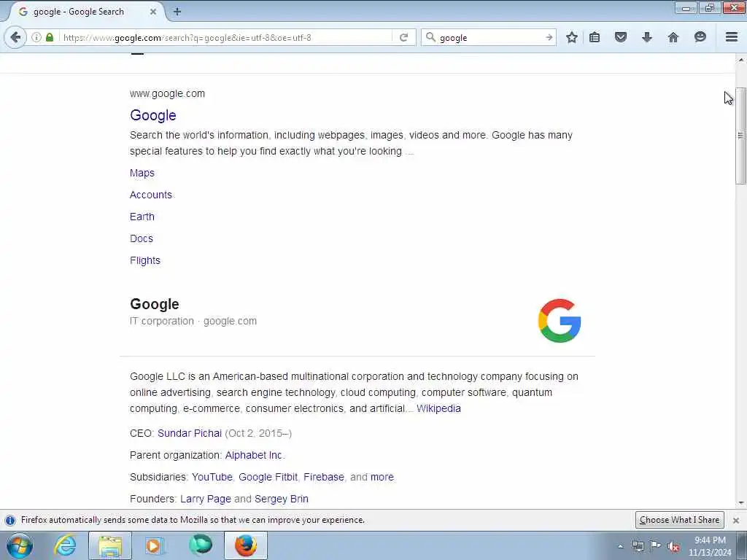747x560 pixels.
Task: Dismiss the Firefox data notification bar
Action: (736, 520)
